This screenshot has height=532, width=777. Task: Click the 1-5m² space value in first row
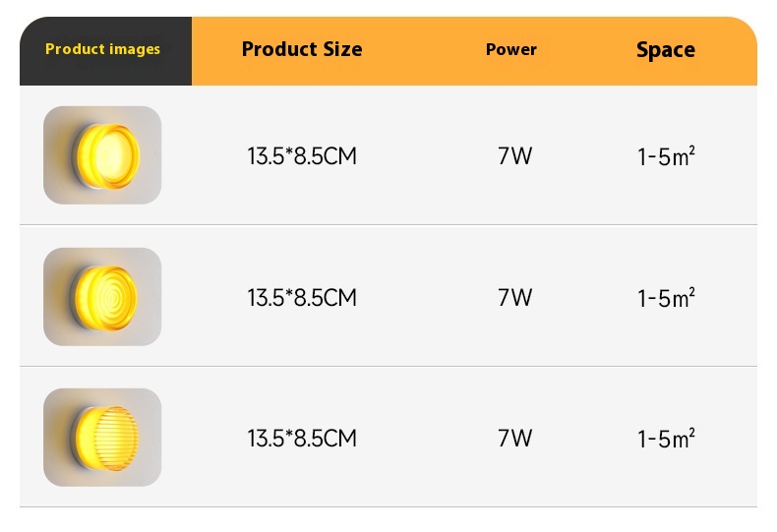[667, 155]
